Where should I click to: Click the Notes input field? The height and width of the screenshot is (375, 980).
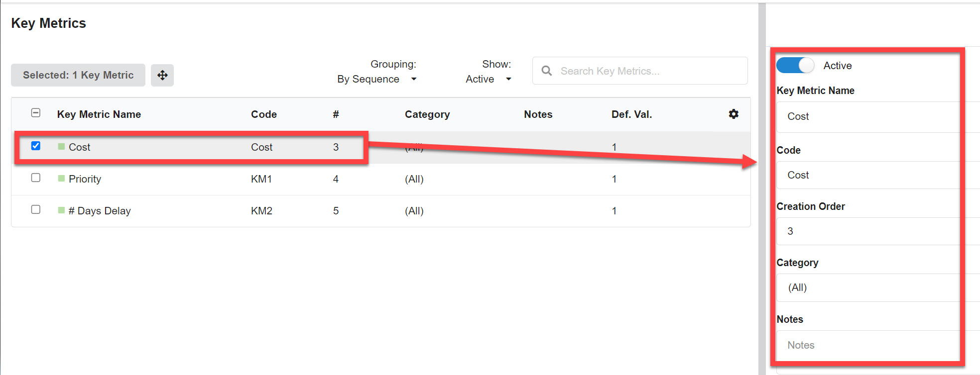[x=868, y=345]
